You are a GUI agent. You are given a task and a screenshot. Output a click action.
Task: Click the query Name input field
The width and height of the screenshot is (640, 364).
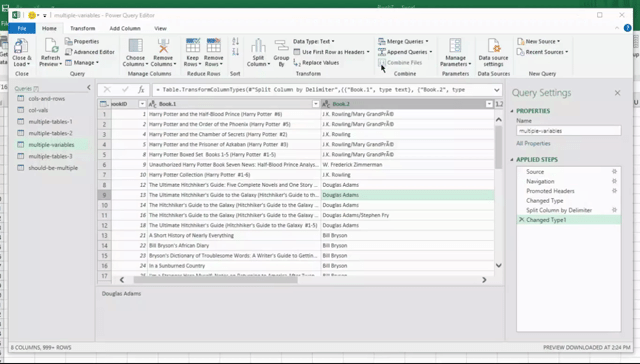pyautogui.click(x=569, y=131)
